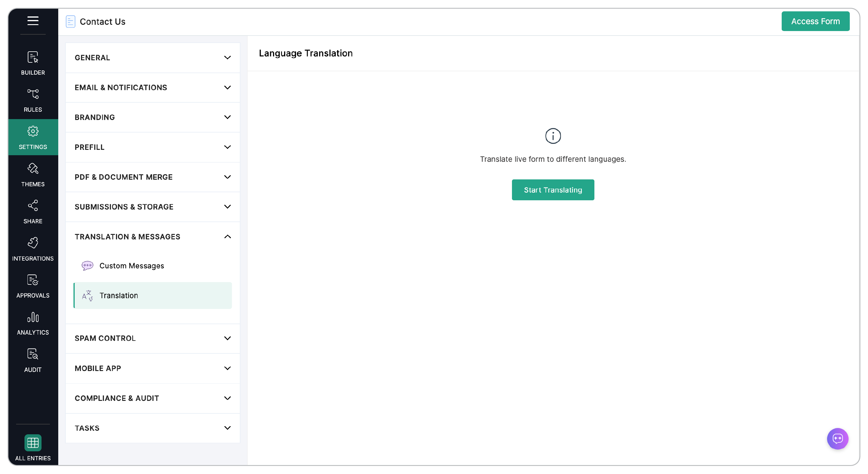Viewport: 868px width, 474px height.
Task: Expand the Tasks section
Action: [x=153, y=428]
